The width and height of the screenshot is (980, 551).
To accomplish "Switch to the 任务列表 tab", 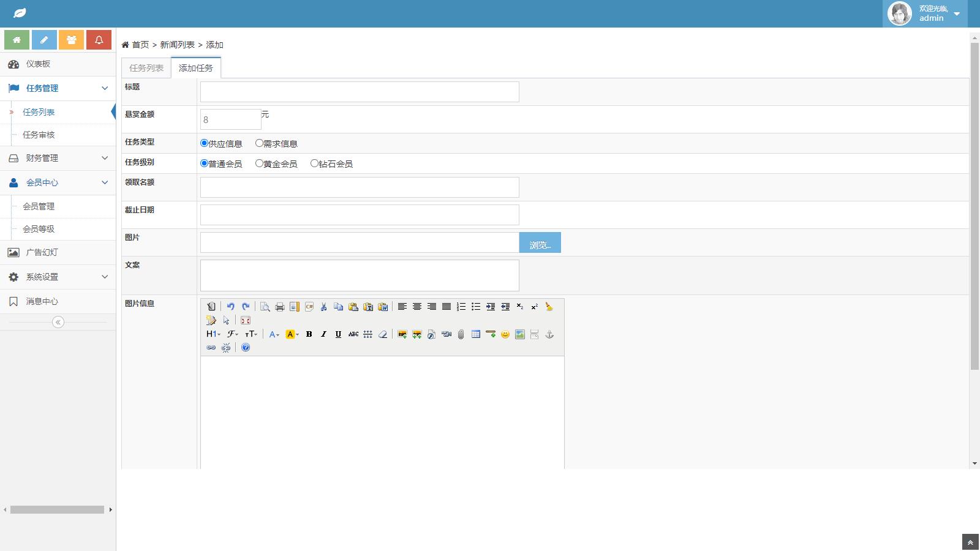I will click(x=146, y=68).
